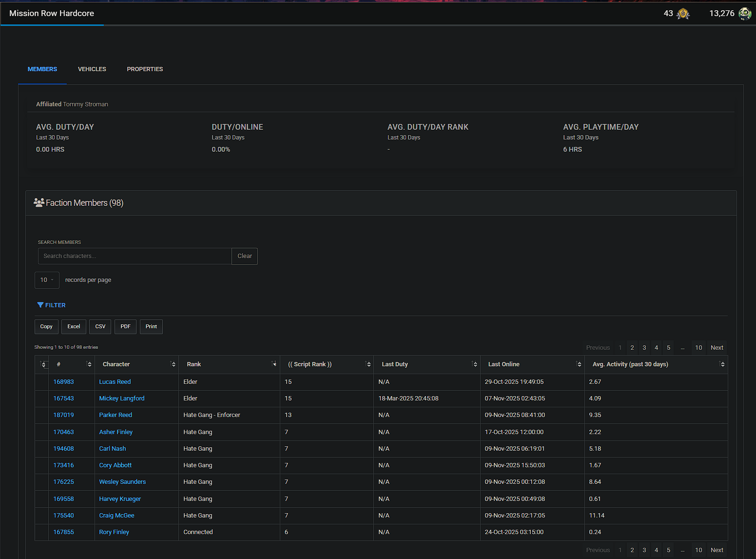Open the FILTER funnel option
Viewport: 756px width, 559px height.
(x=51, y=305)
